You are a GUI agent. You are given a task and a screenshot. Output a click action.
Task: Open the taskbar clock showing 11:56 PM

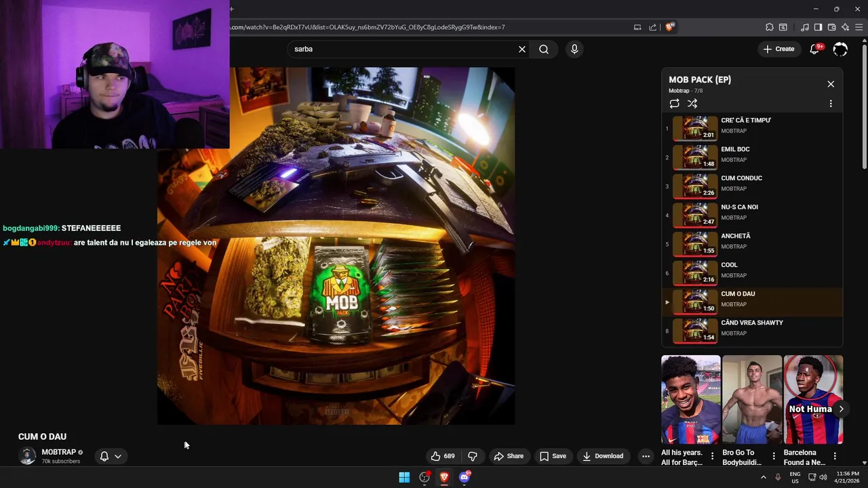pyautogui.click(x=848, y=477)
